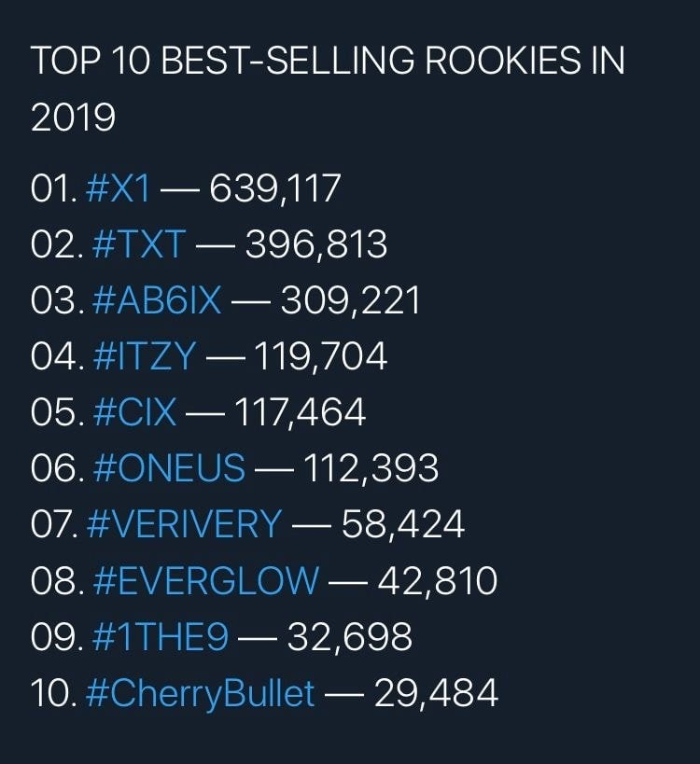The width and height of the screenshot is (700, 764).
Task: Open the #X1 hashtag link
Action: pyautogui.click(x=118, y=188)
